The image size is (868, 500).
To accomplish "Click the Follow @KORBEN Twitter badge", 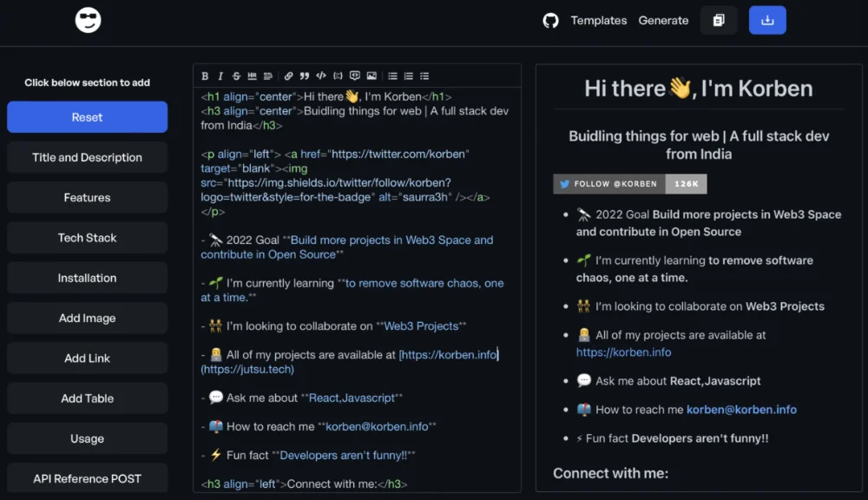I will (x=630, y=184).
